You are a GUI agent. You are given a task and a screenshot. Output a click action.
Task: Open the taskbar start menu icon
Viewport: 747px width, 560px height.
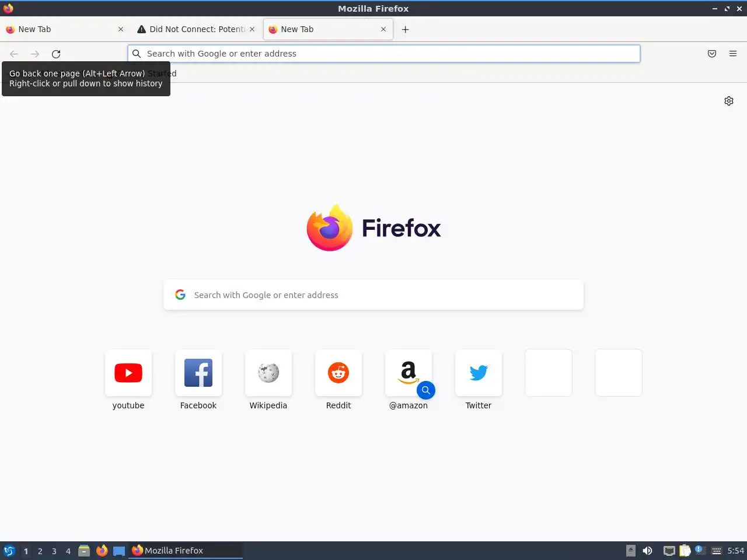tap(9, 551)
